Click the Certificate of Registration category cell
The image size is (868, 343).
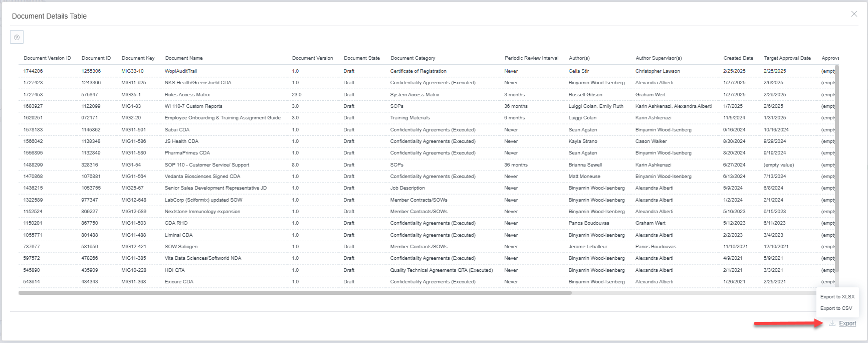click(418, 71)
